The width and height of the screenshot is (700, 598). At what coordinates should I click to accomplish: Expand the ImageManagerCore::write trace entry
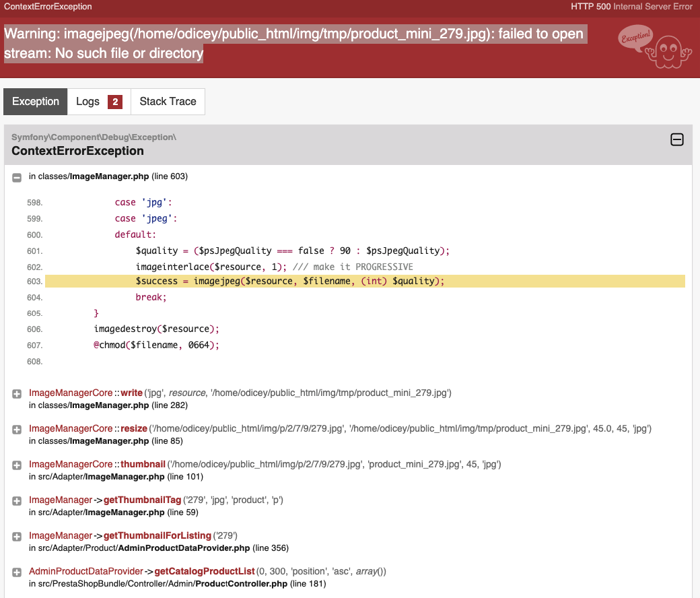[17, 394]
